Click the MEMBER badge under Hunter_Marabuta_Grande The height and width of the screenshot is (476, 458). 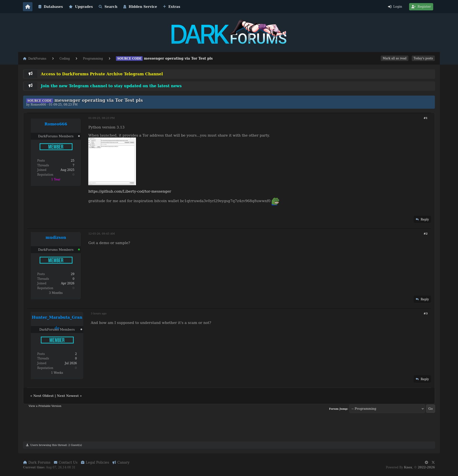[57, 340]
